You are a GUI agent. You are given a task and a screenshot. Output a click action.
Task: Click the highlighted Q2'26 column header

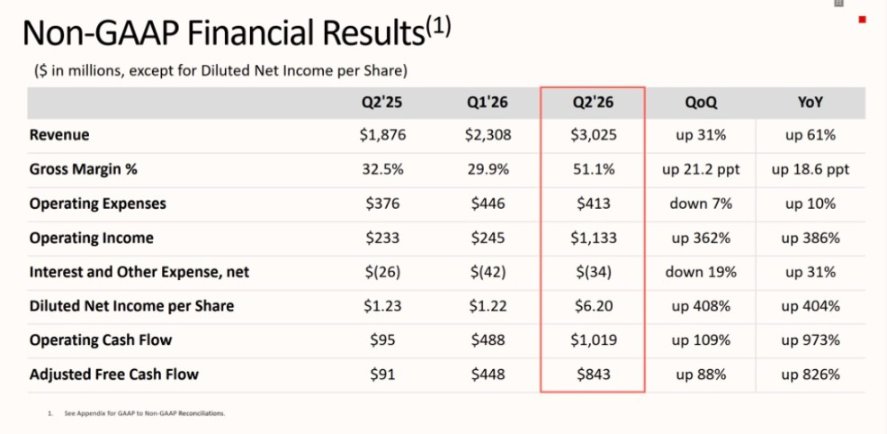(592, 103)
